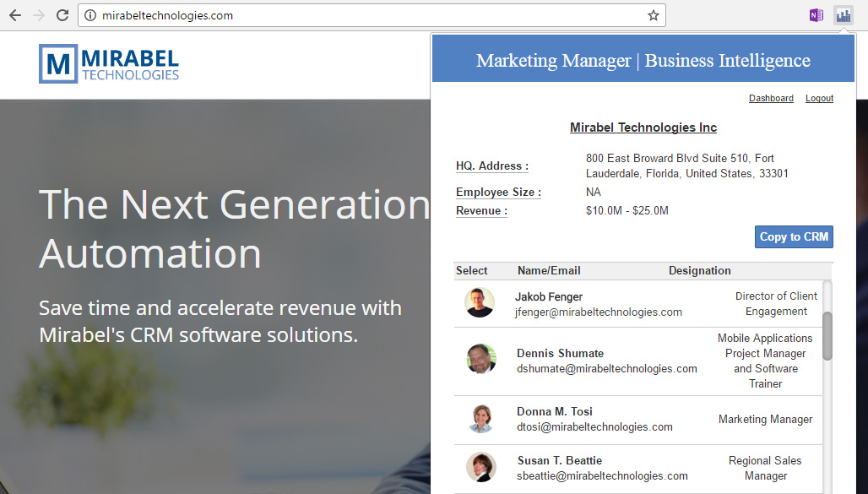Viewport: 868px width, 494px height.
Task: Click the 'Save time and accelerate revenue' text
Action: click(220, 321)
